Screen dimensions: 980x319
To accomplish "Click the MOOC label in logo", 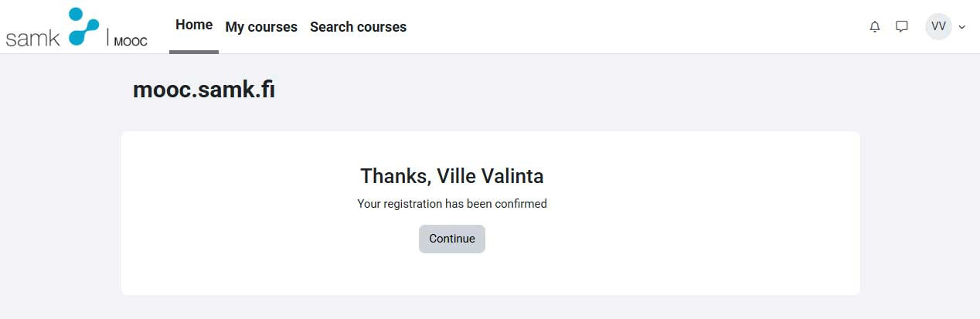I will coord(131,42).
